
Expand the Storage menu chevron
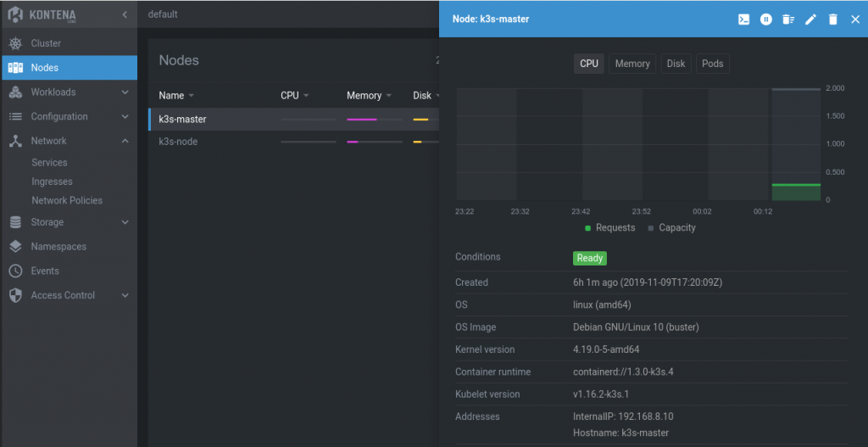[125, 223]
